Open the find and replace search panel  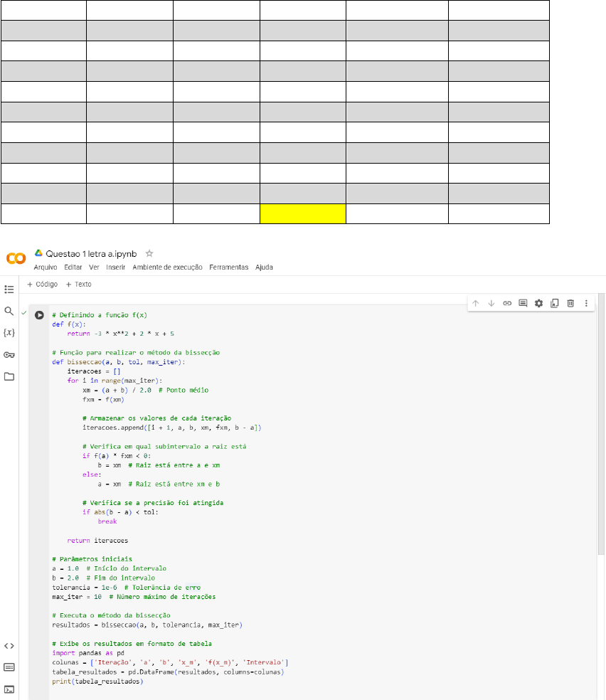click(x=9, y=311)
